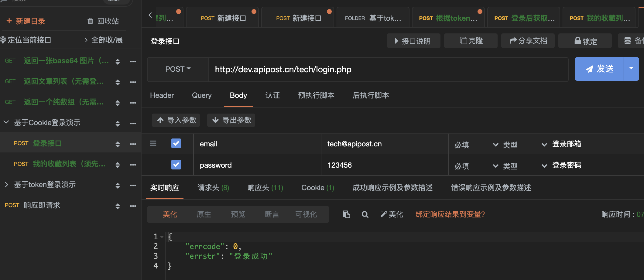
Task: Switch to the Query tab
Action: [x=202, y=95]
